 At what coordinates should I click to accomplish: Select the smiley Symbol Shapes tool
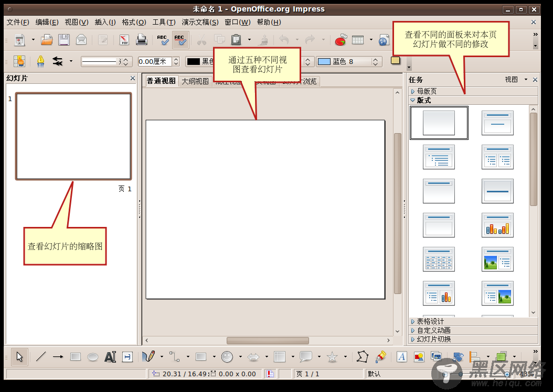click(227, 357)
